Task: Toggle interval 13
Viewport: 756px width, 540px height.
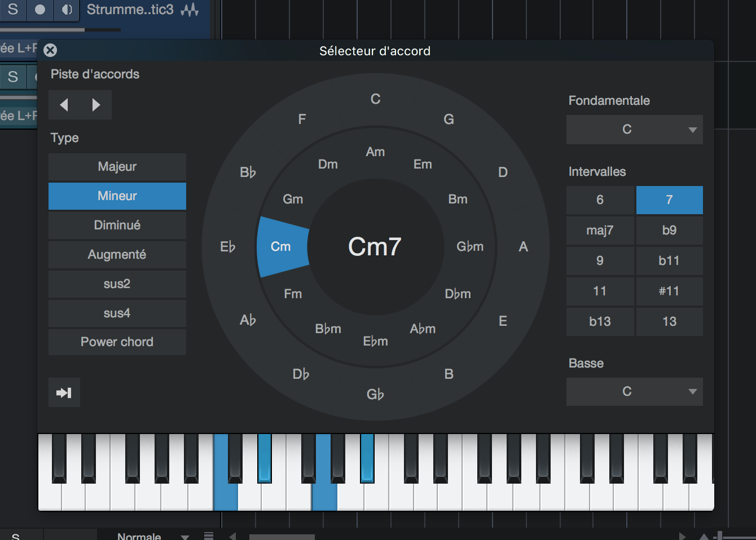Action: [670, 321]
